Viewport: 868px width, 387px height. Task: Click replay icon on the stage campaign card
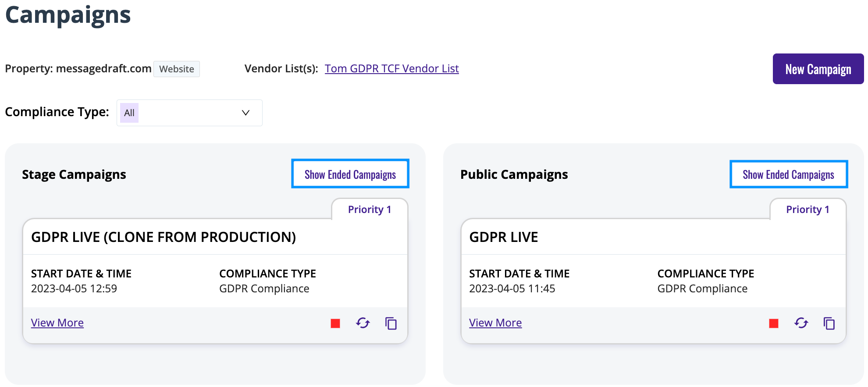(x=363, y=323)
